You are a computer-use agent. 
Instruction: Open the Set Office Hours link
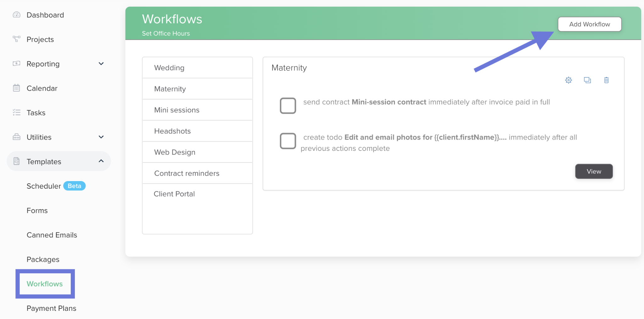[166, 33]
